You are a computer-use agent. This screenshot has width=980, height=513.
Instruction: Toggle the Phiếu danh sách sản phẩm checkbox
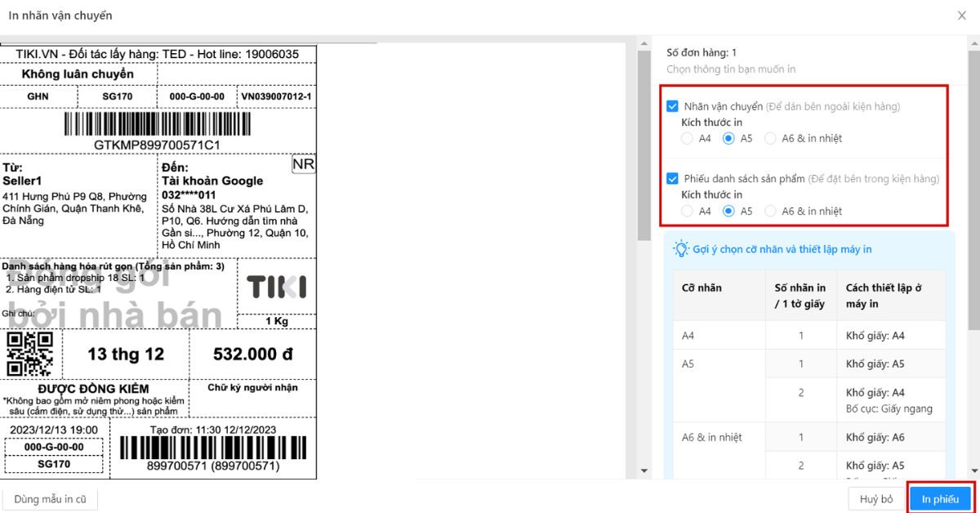pos(673,178)
